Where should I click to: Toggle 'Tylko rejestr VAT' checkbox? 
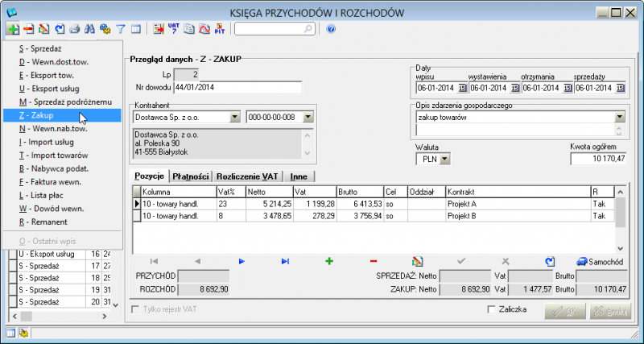click(x=135, y=309)
